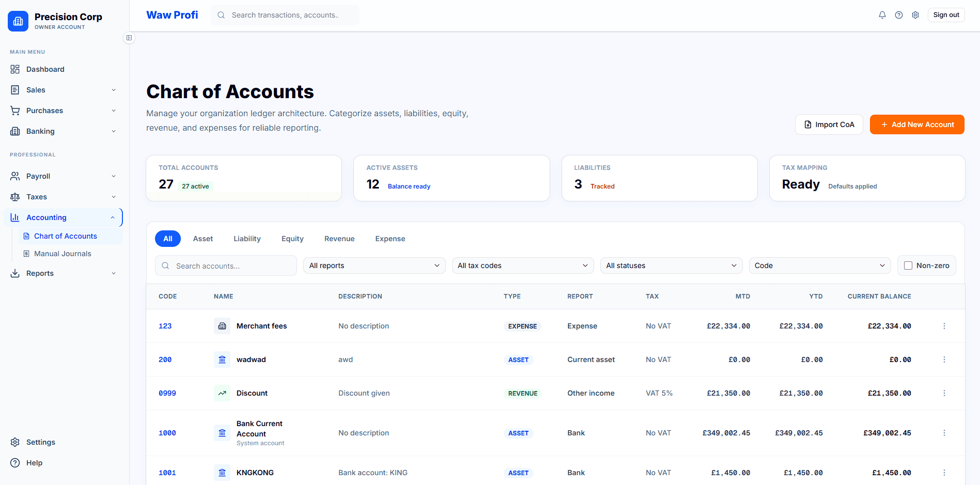Switch to the Expense tab
Screen dimensions: 980x485
click(x=390, y=239)
